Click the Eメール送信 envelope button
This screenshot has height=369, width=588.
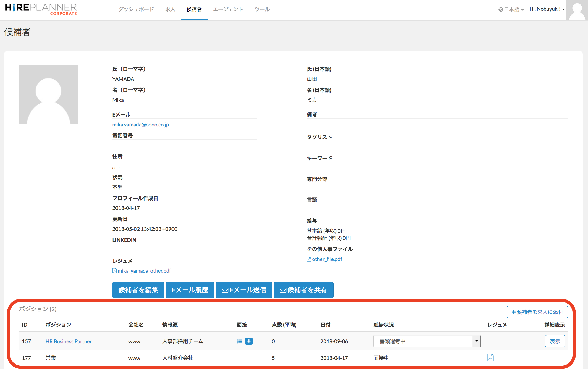(244, 290)
